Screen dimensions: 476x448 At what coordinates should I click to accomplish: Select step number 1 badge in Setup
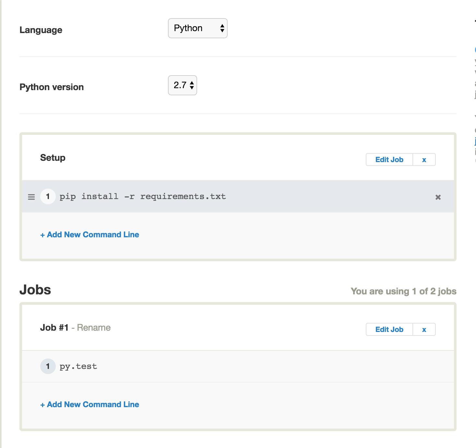tap(48, 196)
